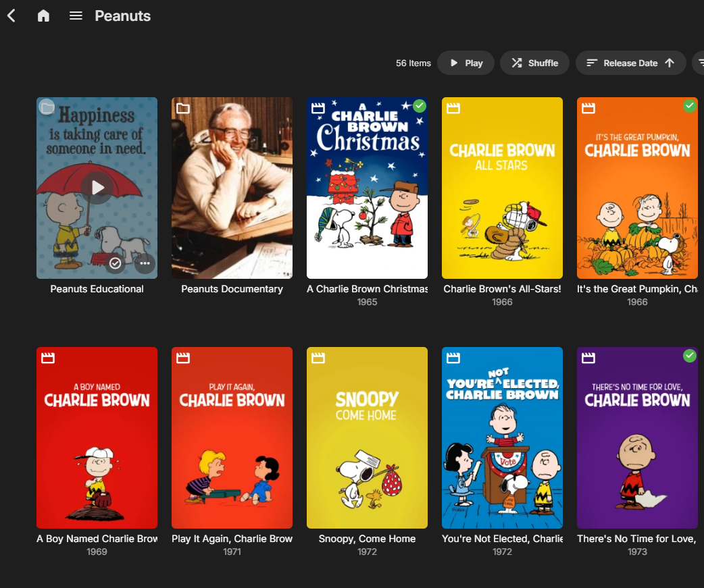Click the movie icon on Charlie Brown All Stars
704x588 pixels.
pyautogui.click(x=453, y=108)
